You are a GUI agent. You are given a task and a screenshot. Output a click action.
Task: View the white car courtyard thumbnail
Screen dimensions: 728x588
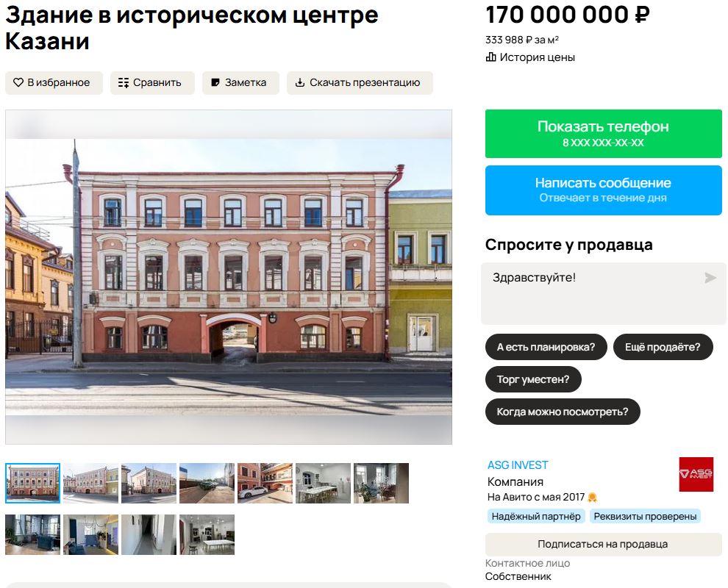(265, 483)
